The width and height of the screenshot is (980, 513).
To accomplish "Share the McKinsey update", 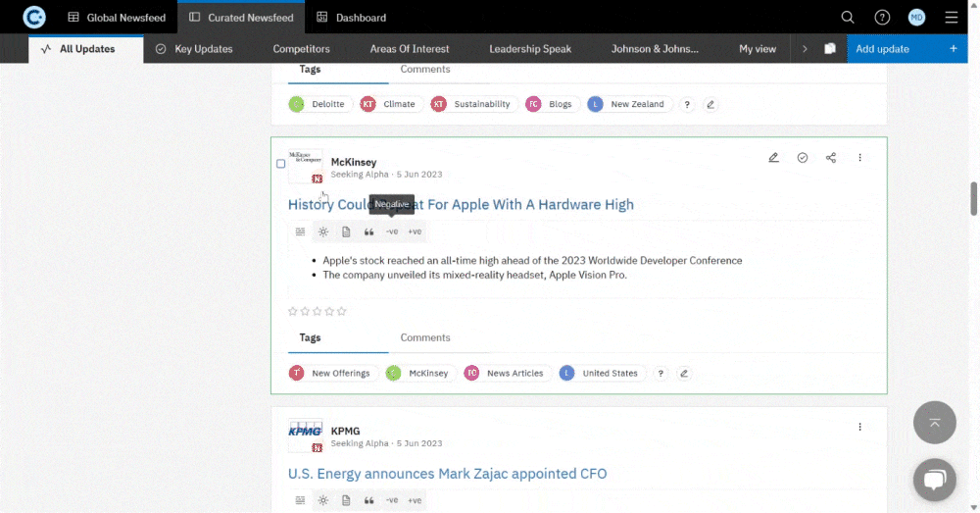I will pyautogui.click(x=831, y=158).
